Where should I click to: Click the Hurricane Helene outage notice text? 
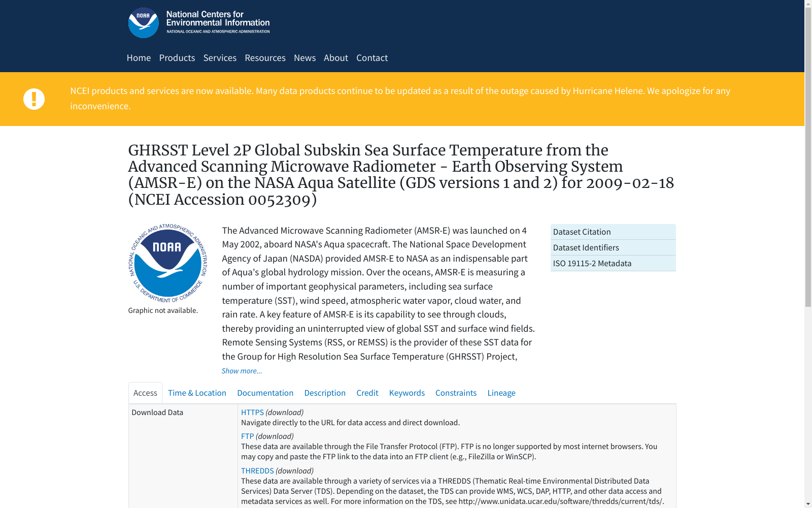400,99
